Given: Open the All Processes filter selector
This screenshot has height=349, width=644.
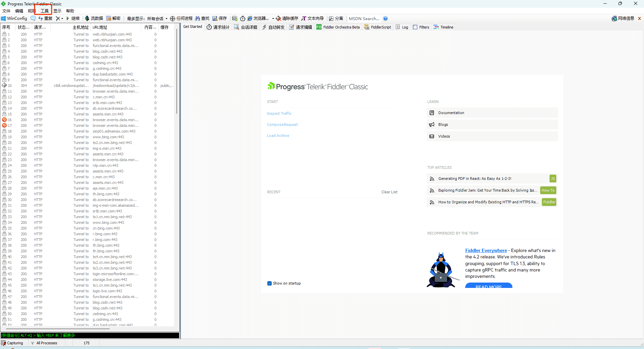Looking at the screenshot, I should [44, 343].
